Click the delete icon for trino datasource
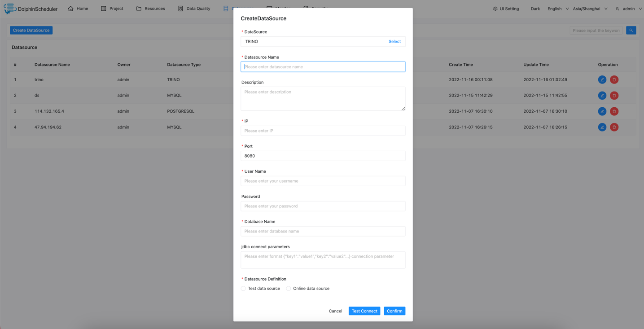 click(614, 80)
